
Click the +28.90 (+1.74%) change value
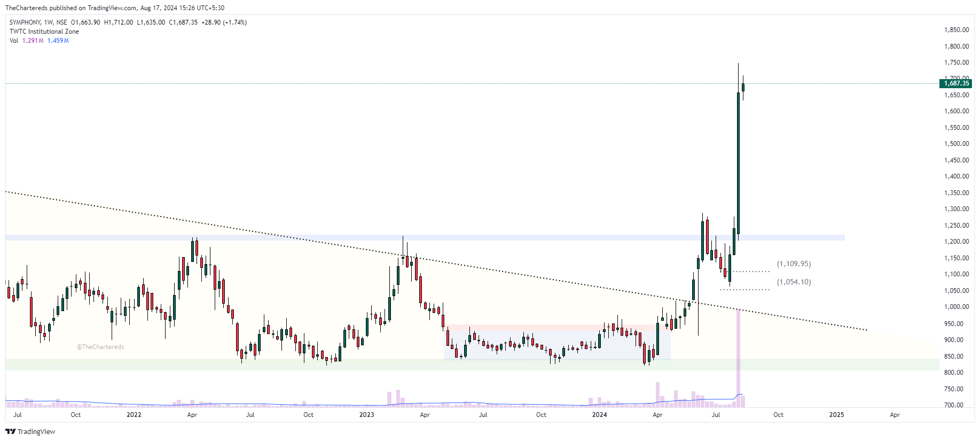(x=224, y=22)
